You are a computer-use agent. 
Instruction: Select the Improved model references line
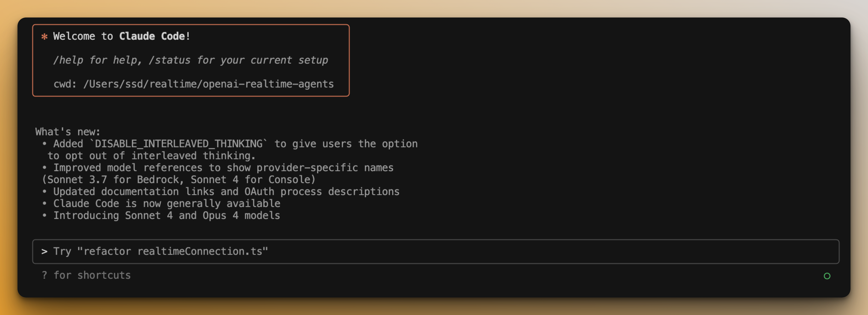click(x=223, y=168)
